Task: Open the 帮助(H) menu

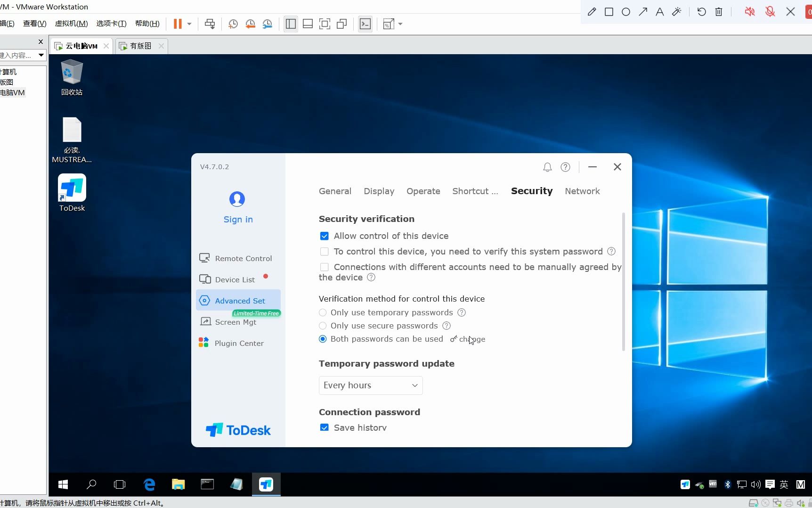Action: [147, 24]
